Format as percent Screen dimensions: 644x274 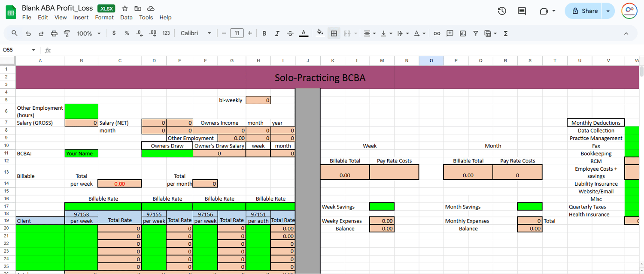pyautogui.click(x=127, y=33)
